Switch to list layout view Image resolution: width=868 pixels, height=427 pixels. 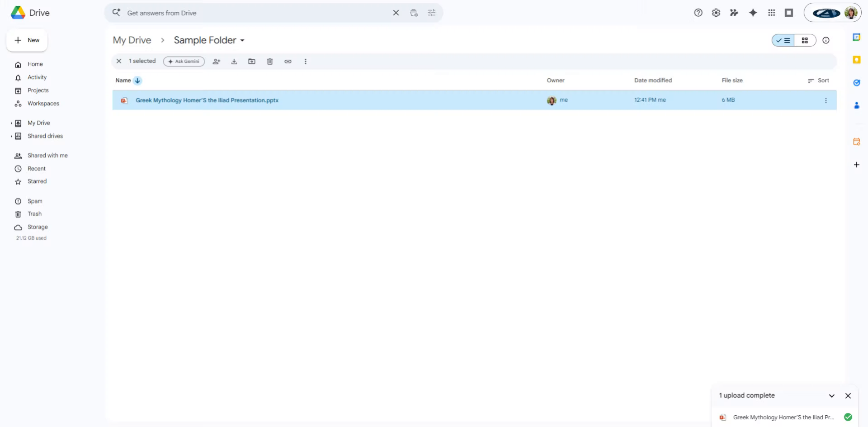pos(783,40)
